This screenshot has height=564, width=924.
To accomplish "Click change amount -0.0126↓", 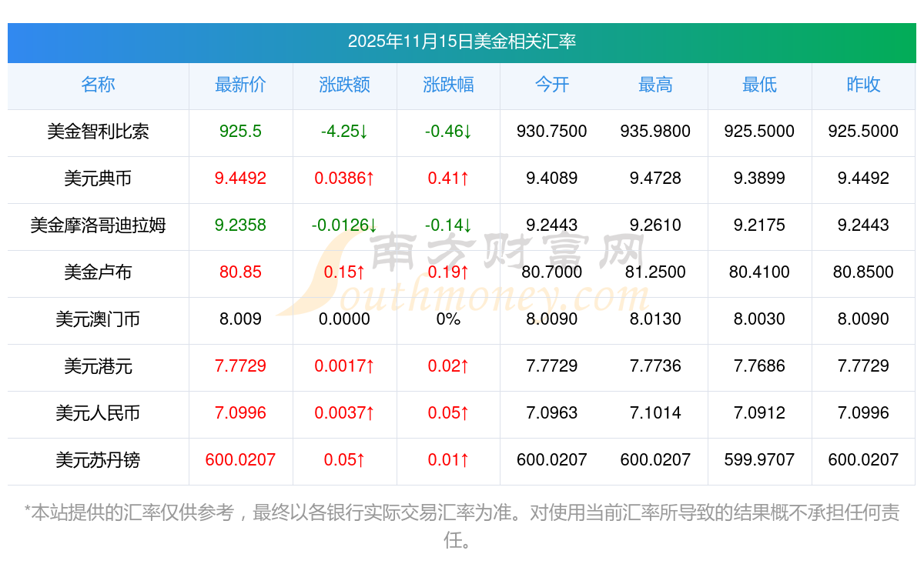I will 344,225.
